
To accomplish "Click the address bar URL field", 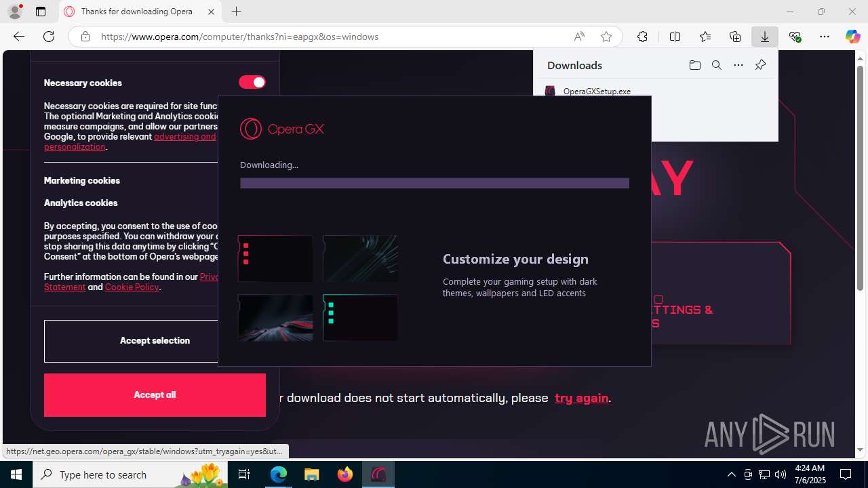I will 332,37.
